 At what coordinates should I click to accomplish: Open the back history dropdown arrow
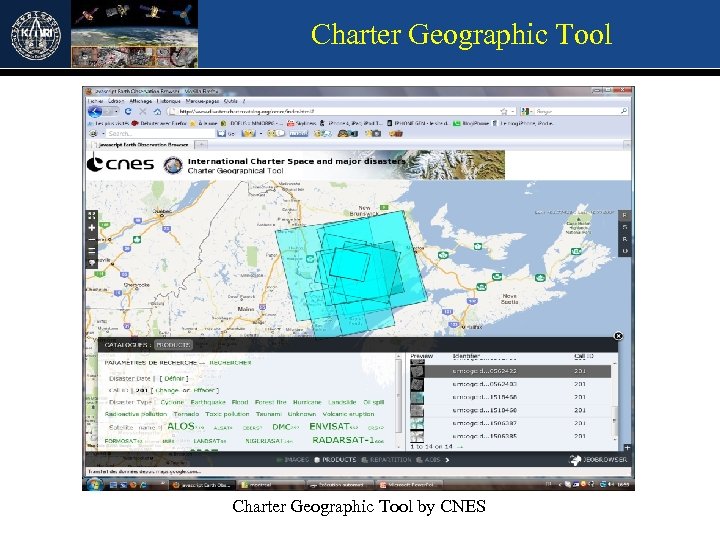(116, 112)
